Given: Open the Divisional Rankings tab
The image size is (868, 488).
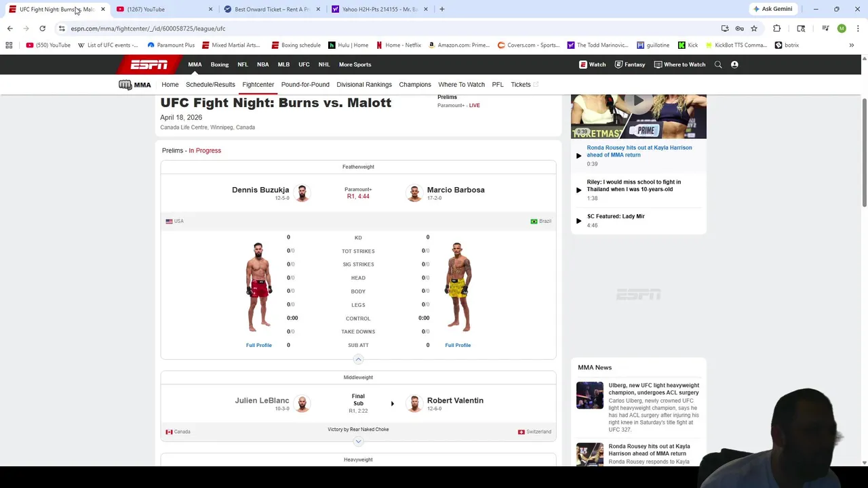Looking at the screenshot, I should tap(364, 85).
